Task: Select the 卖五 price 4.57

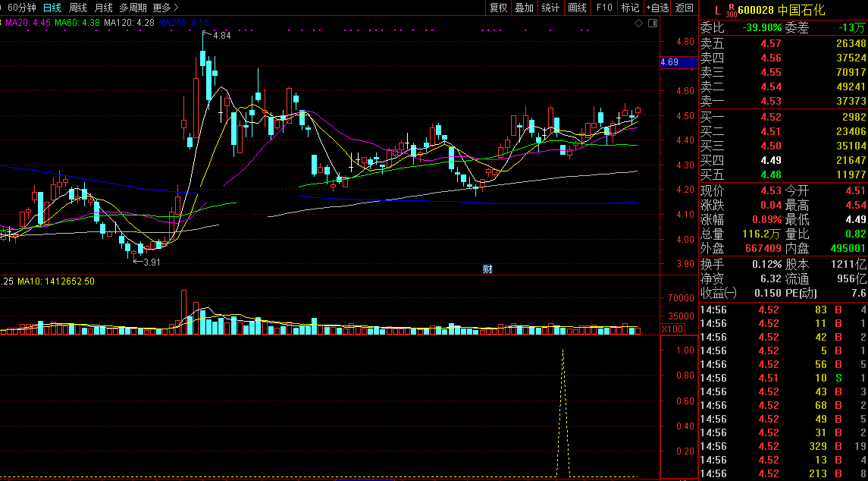Action: pos(770,43)
